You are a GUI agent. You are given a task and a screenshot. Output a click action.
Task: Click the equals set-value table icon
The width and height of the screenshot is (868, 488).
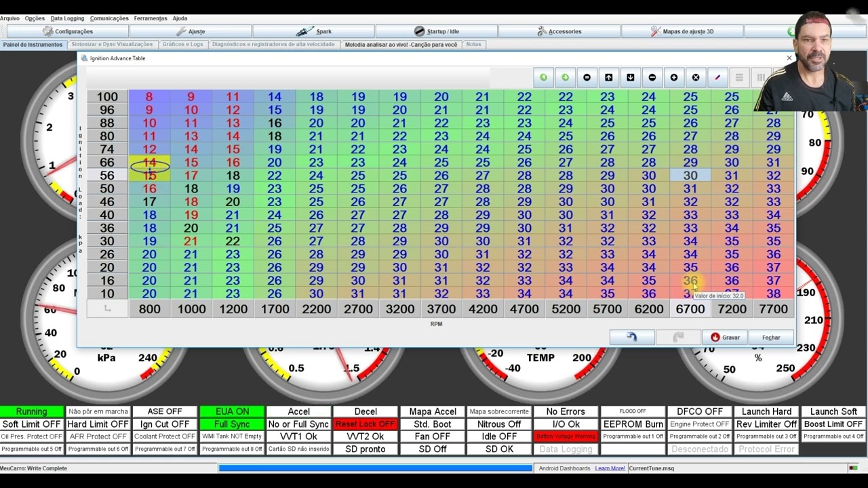(587, 77)
